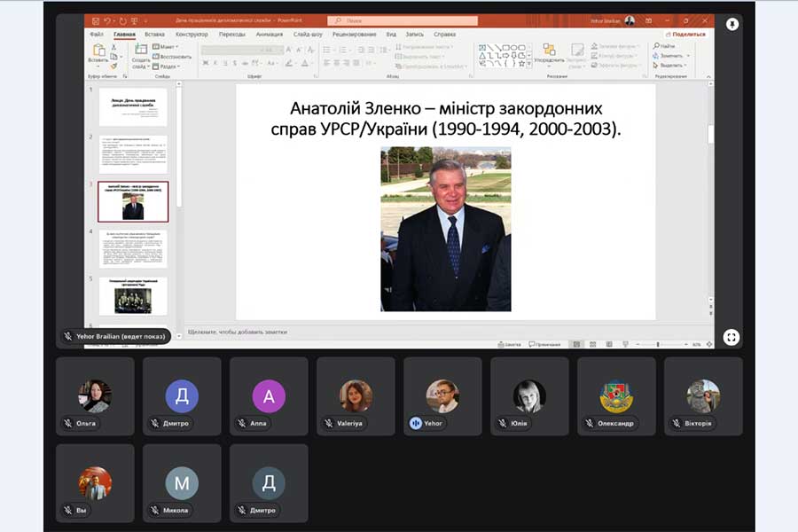Click the Упорядочить arrange icon
Image resolution: width=798 pixels, height=532 pixels.
click(x=549, y=51)
